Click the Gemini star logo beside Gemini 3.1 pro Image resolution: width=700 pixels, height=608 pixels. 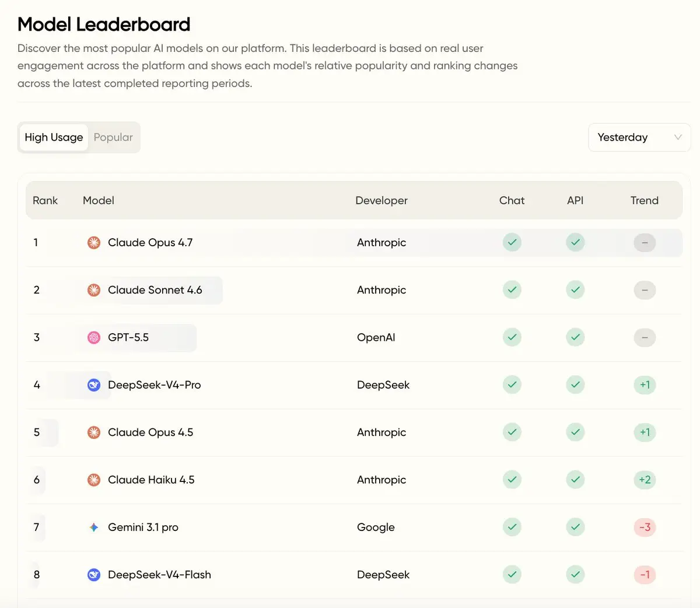(x=94, y=527)
